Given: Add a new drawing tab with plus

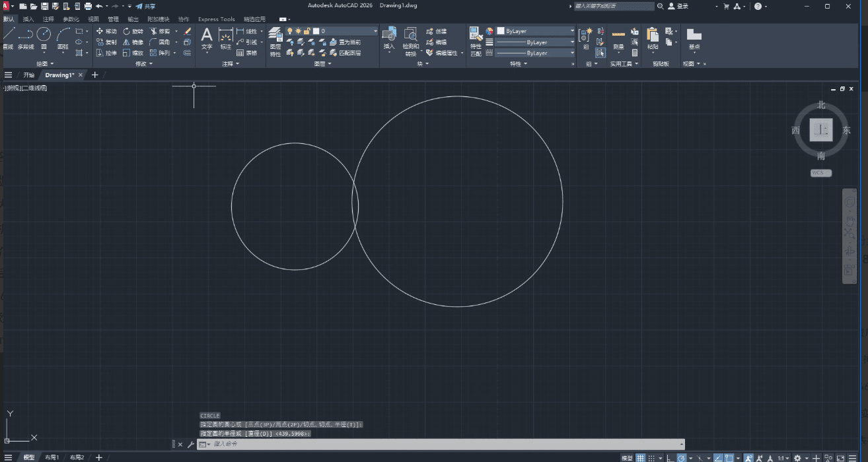Looking at the screenshot, I should (94, 75).
